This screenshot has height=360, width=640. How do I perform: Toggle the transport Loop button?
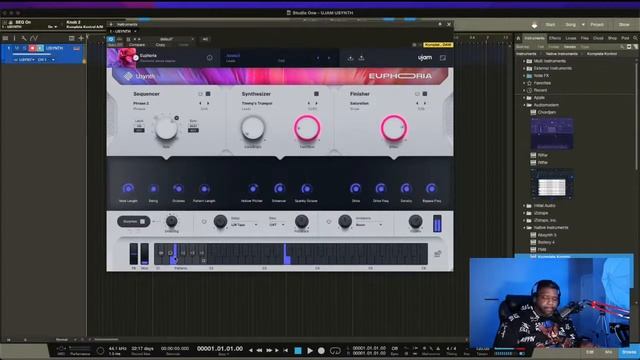click(x=335, y=350)
